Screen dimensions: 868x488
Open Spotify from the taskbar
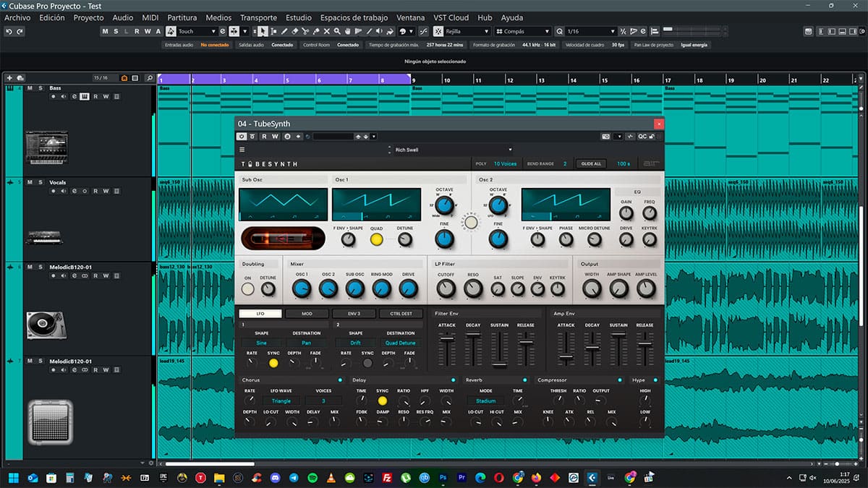tap(312, 477)
